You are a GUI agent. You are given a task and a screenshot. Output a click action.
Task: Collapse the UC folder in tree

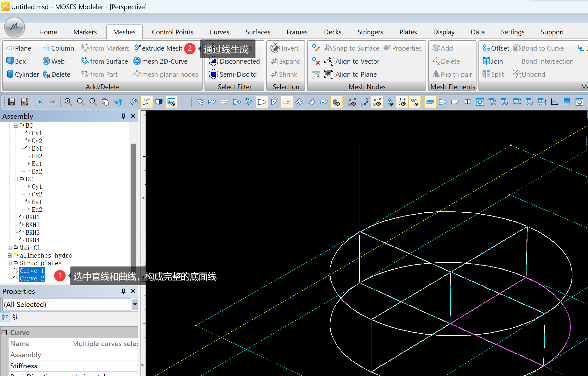(x=16, y=179)
